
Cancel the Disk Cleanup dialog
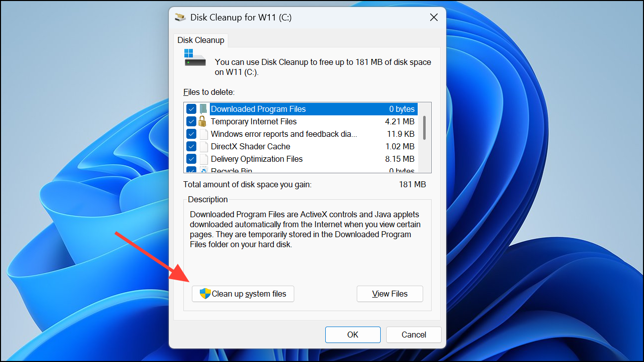[414, 335]
